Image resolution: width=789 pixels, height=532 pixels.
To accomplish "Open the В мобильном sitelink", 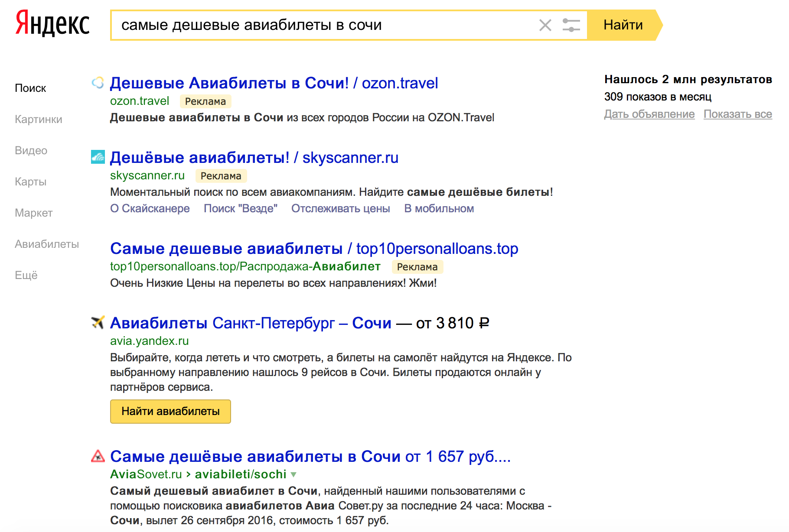I will (439, 208).
